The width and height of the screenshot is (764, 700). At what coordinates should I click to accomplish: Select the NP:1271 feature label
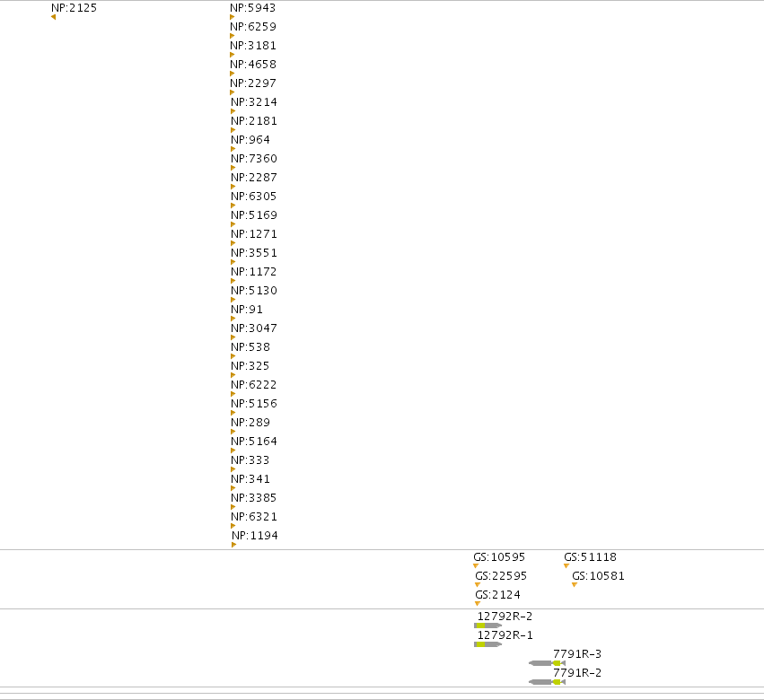pyautogui.click(x=254, y=234)
